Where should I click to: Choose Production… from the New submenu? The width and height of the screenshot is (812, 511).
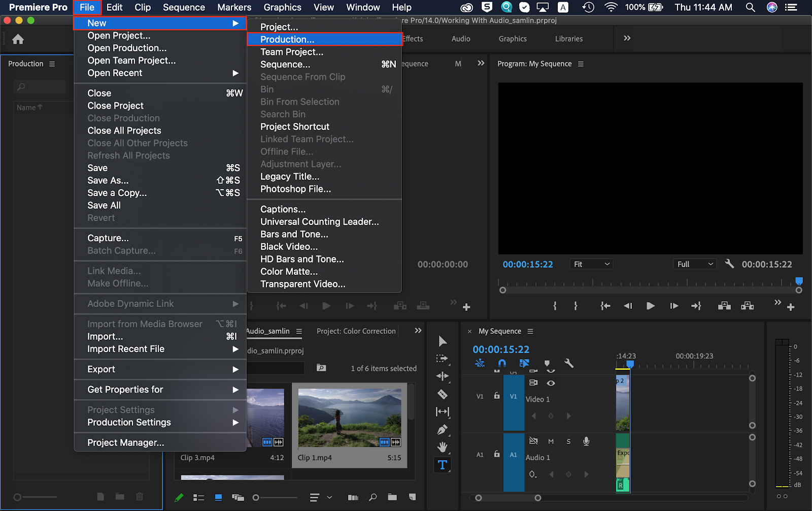[x=325, y=40]
